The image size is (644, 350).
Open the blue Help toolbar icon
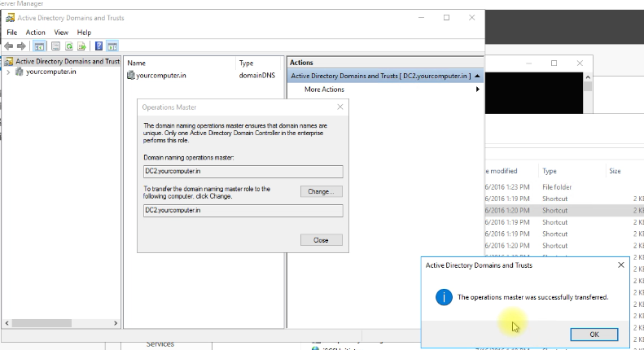click(x=99, y=46)
